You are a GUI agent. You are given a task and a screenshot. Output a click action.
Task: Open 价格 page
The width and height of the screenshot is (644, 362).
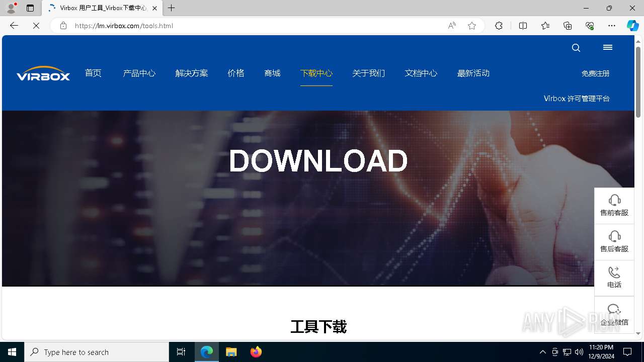[x=236, y=73]
